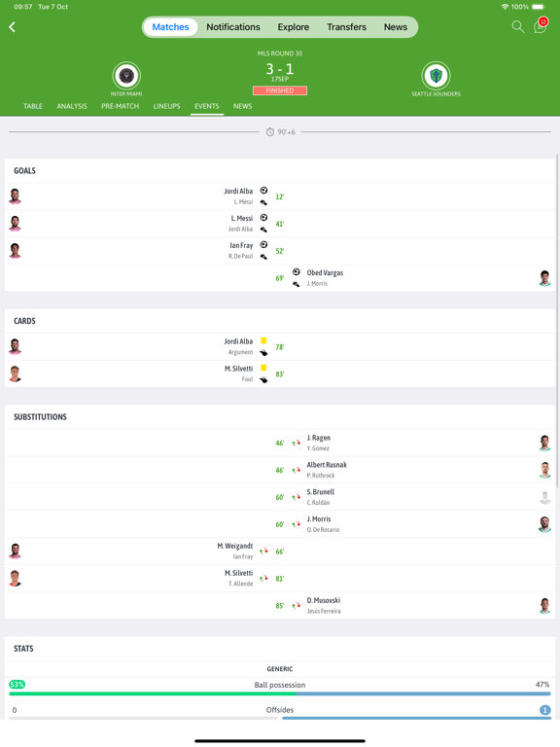Tap the battery indicator in status bar

tap(538, 7)
